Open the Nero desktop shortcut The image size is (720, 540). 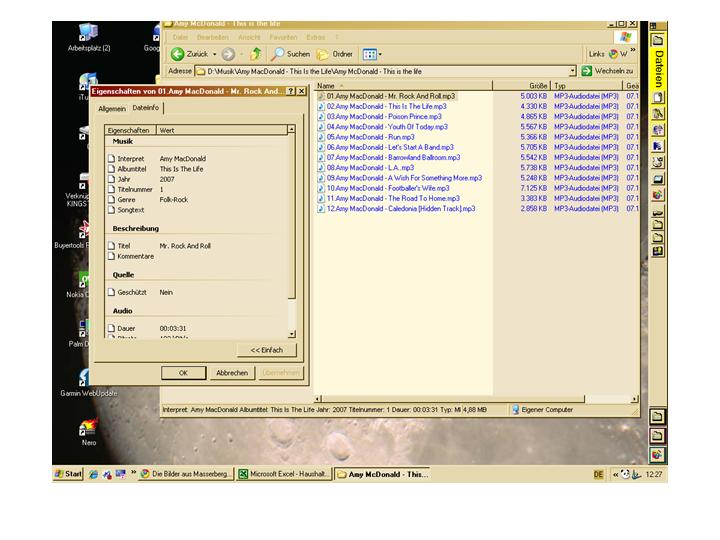88,428
